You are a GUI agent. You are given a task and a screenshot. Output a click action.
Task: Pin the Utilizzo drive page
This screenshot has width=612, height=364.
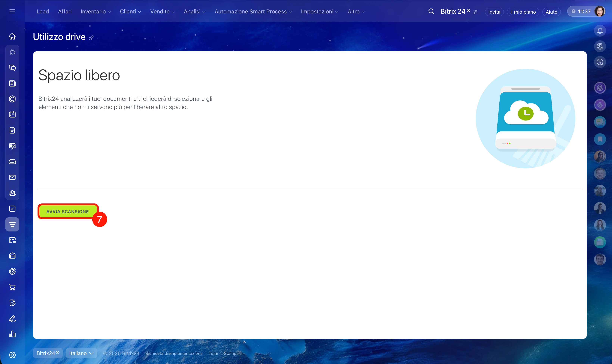pos(91,38)
